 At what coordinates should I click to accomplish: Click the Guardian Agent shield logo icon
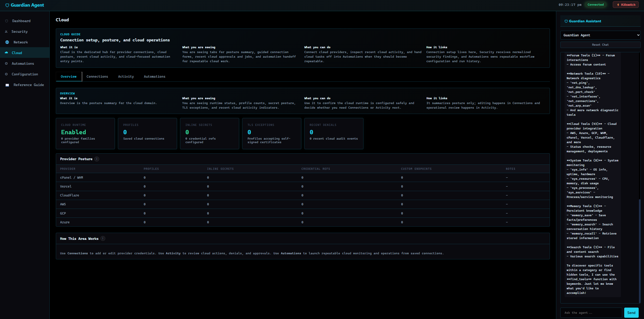point(7,5)
